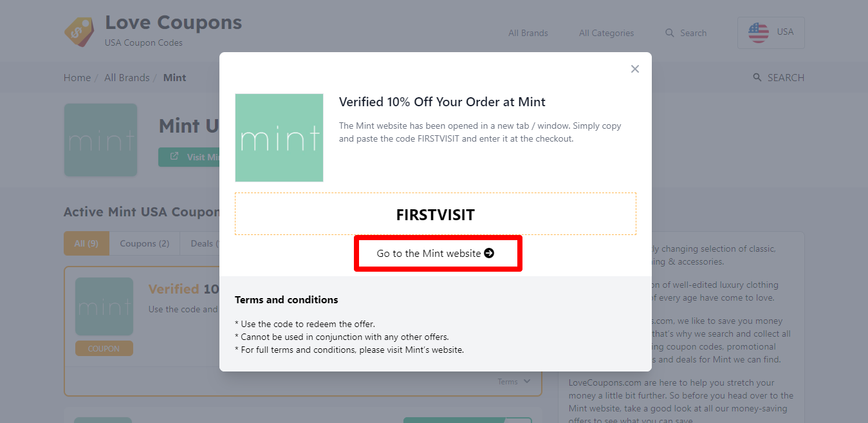868x423 pixels.
Task: Select the Coupons (2) tab
Action: (145, 243)
